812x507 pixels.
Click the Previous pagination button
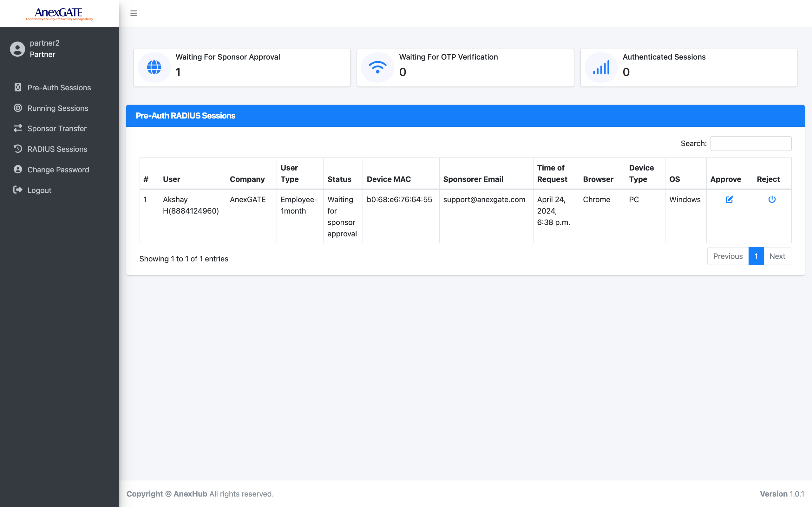[727, 256]
